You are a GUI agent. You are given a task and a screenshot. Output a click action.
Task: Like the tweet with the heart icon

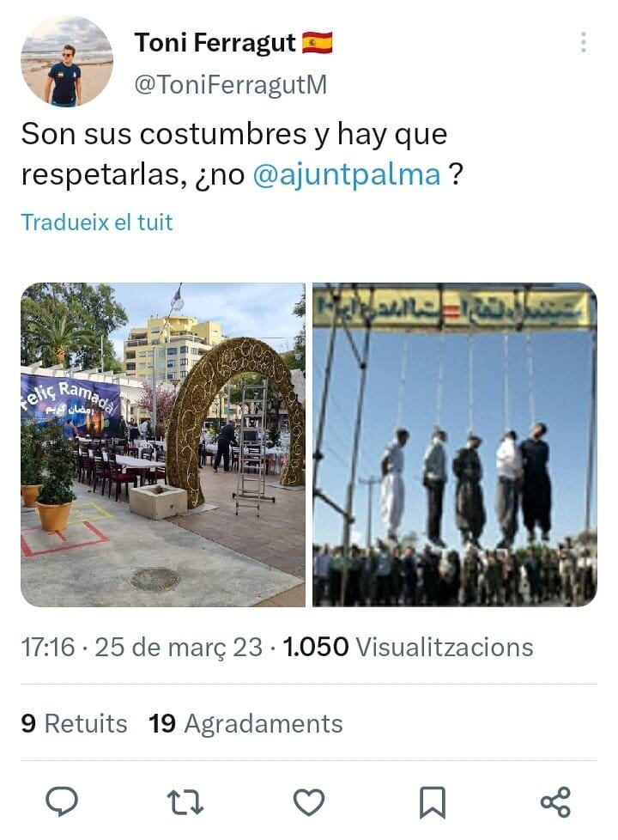309,802
